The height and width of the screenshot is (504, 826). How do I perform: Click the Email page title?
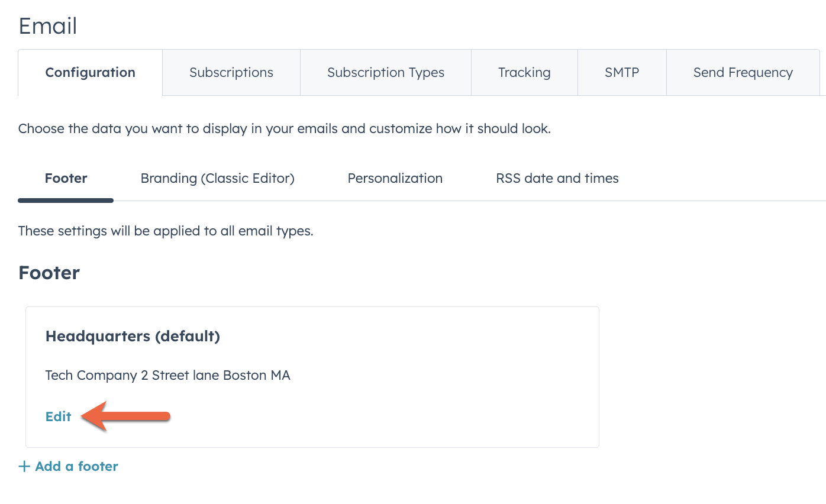[47, 25]
